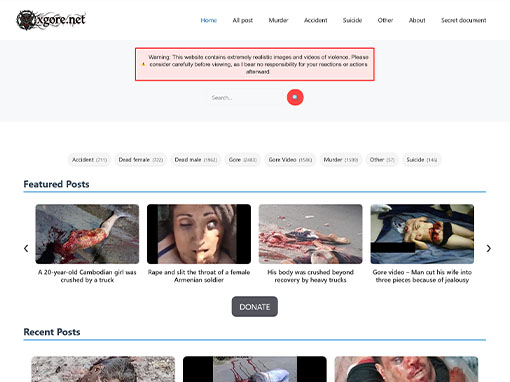Image resolution: width=510 pixels, height=382 pixels.
Task: Focus the Search text field
Action: coord(245,98)
